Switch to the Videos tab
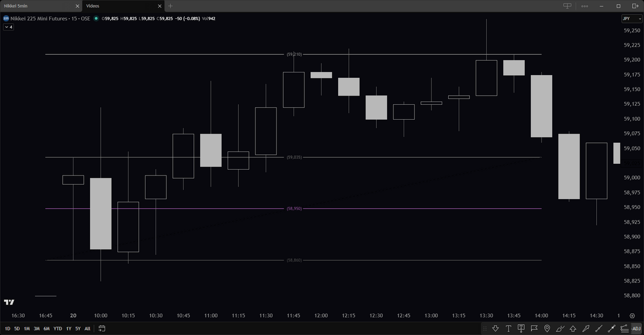This screenshot has height=335, width=644. click(x=124, y=6)
